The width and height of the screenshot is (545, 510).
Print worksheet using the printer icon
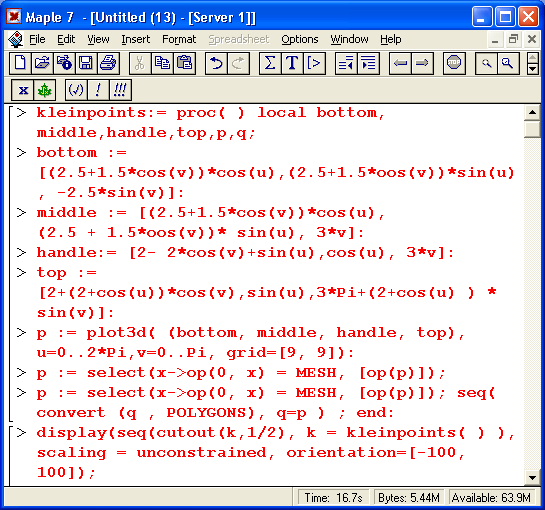coord(108,63)
